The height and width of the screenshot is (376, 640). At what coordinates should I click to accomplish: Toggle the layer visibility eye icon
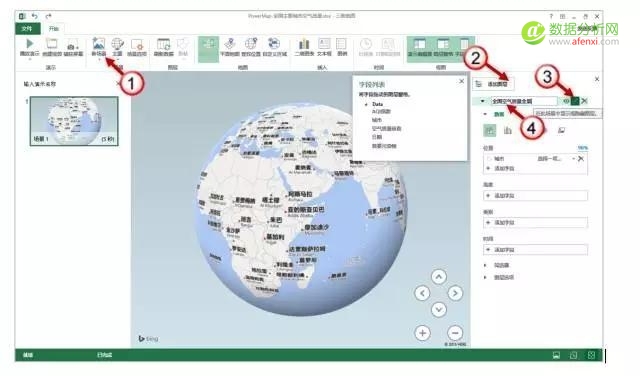[x=566, y=101]
